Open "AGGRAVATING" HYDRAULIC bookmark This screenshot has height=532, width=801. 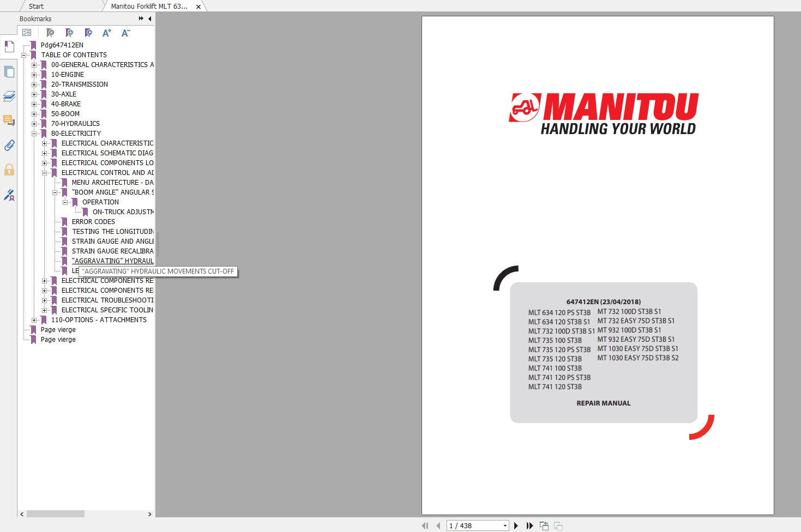click(x=113, y=261)
